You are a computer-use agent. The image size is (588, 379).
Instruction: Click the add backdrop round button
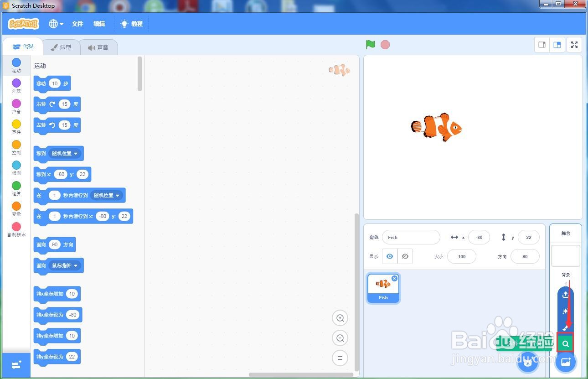pos(566,363)
